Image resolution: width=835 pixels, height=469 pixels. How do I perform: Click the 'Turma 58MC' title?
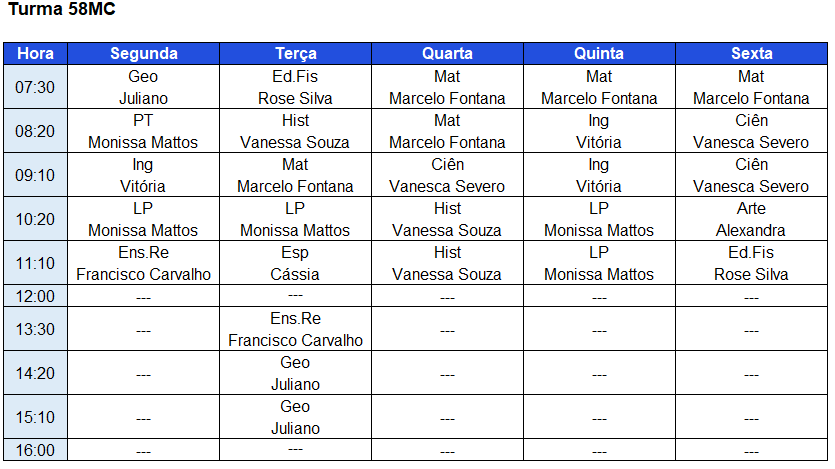click(60, 10)
